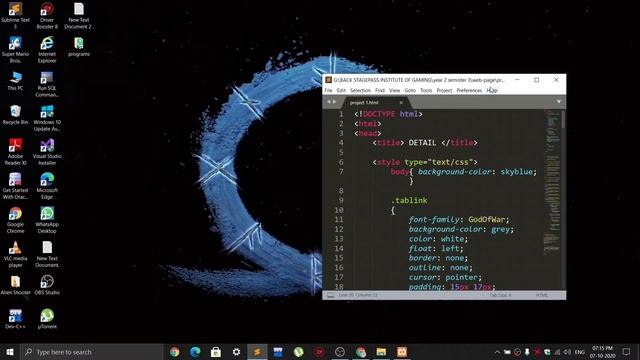Go to previous tab with left arrow
The height and width of the screenshot is (360, 640).
329,102
